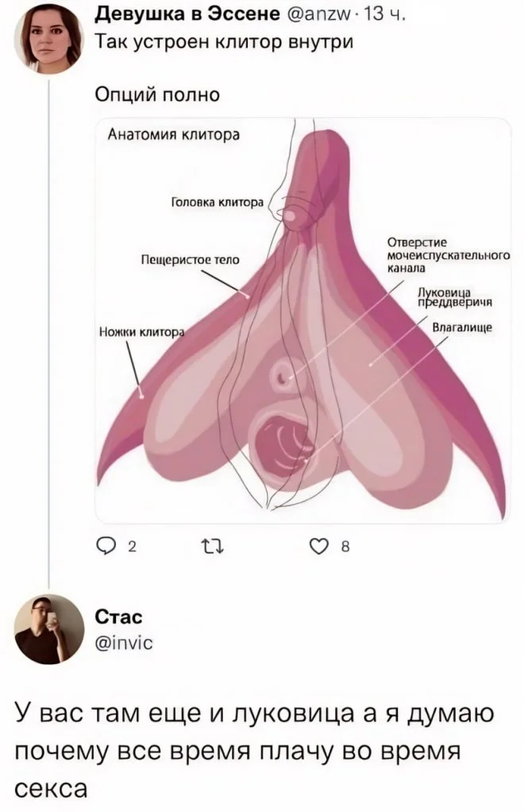This screenshot has height=812, width=524.
Task: Click the Пещеристое тело label in diagram
Action: pyautogui.click(x=191, y=260)
